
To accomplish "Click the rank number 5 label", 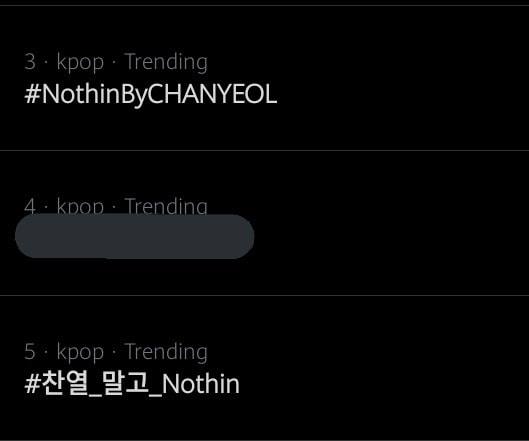I will click(x=30, y=351).
